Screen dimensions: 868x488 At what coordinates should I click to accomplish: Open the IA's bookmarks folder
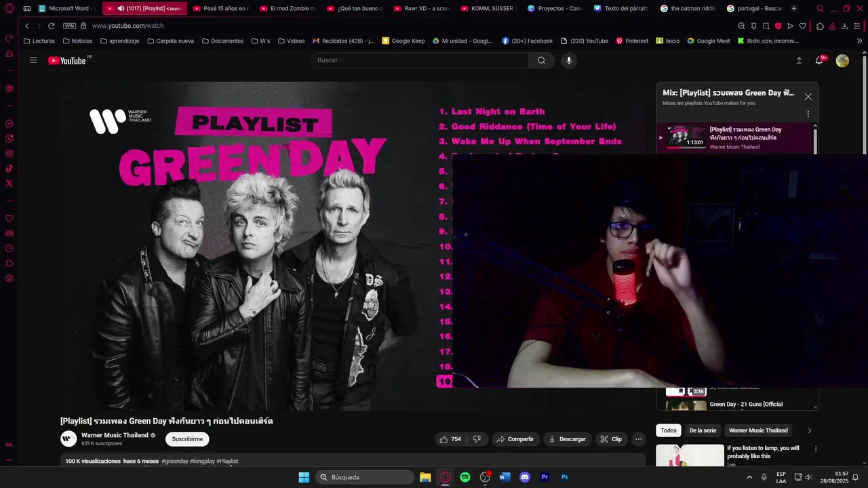260,41
